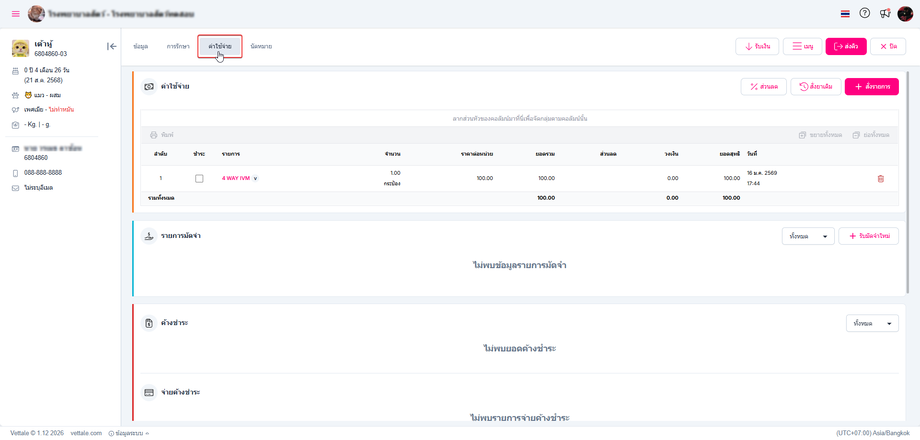
Task: Open the 4 WAY IVM item link
Action: 236,178
